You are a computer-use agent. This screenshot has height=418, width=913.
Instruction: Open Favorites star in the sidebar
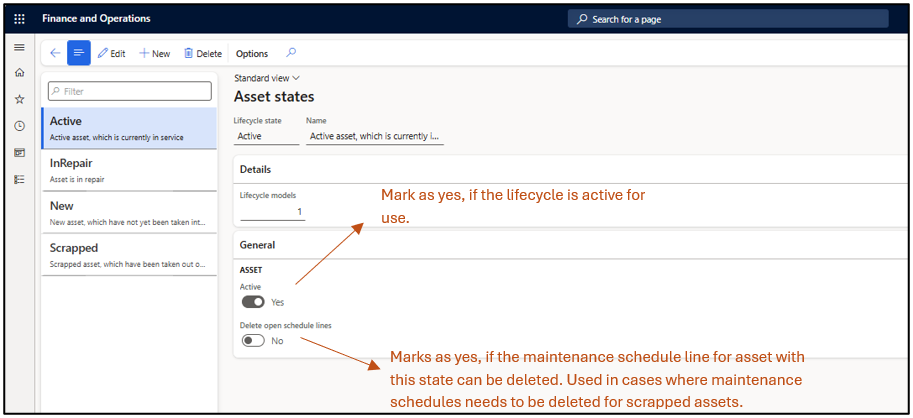(x=19, y=100)
